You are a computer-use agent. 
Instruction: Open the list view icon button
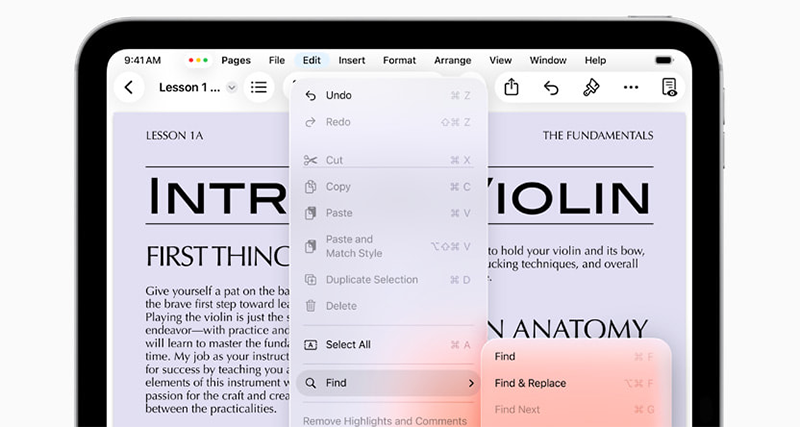coord(259,87)
